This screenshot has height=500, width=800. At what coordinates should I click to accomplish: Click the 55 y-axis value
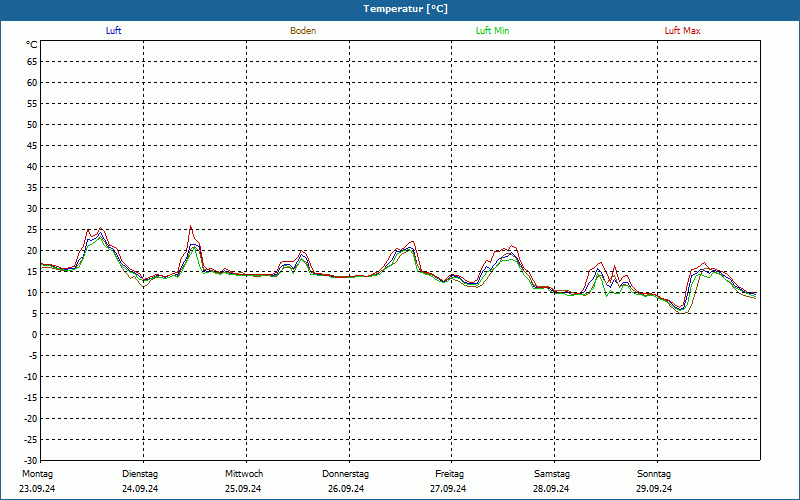pos(32,104)
